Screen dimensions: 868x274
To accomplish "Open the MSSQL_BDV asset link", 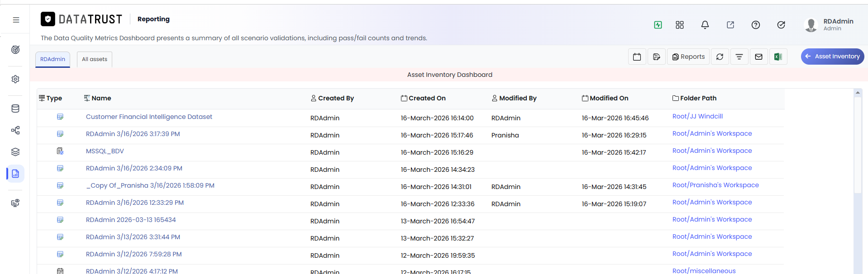I will (x=105, y=151).
